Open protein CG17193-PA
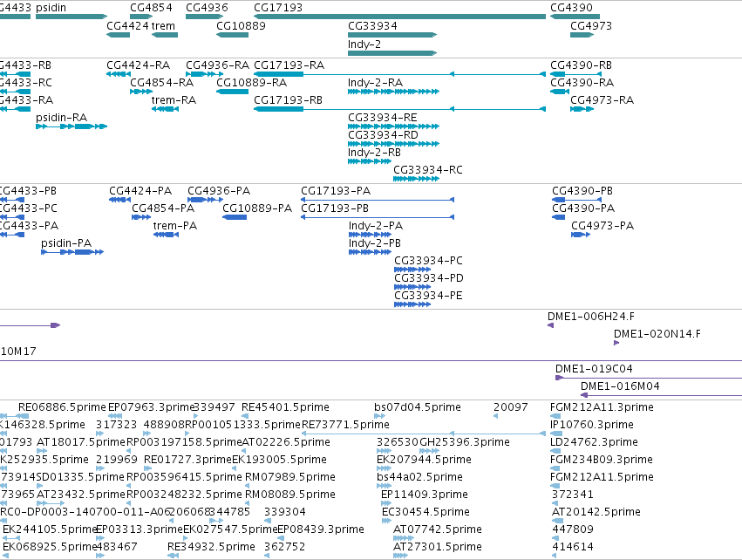 pos(336,191)
